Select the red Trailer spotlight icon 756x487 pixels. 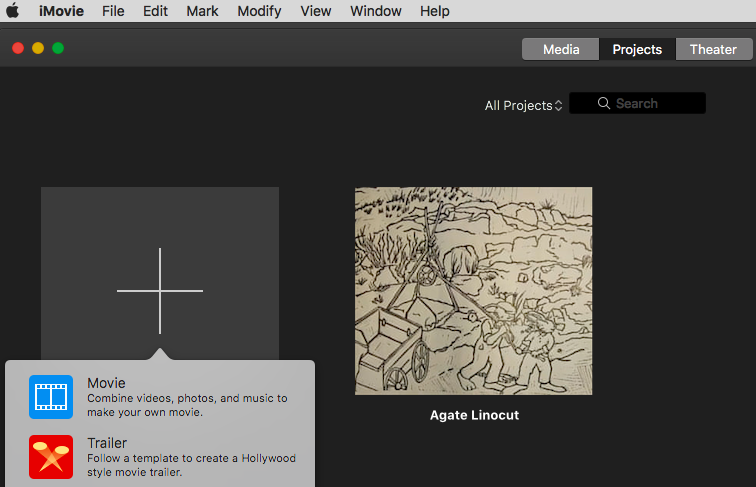pos(51,457)
